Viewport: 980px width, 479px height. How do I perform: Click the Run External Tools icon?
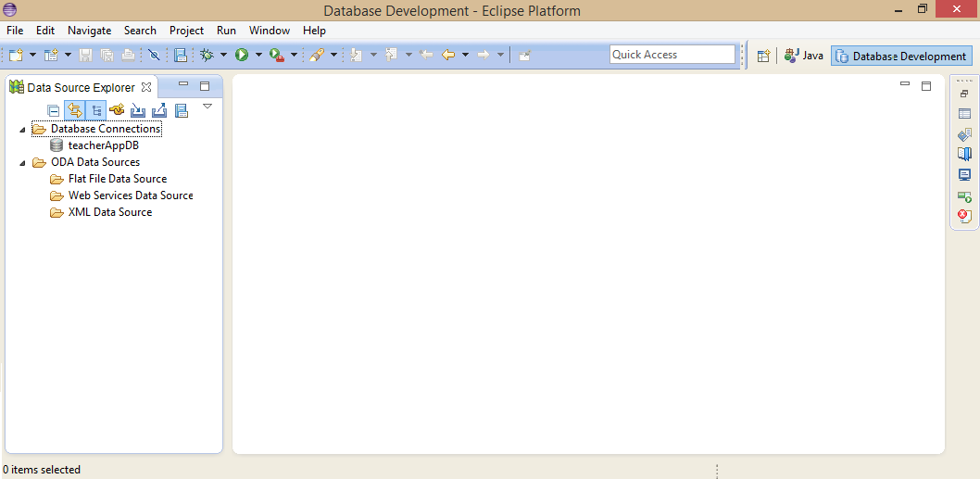277,55
